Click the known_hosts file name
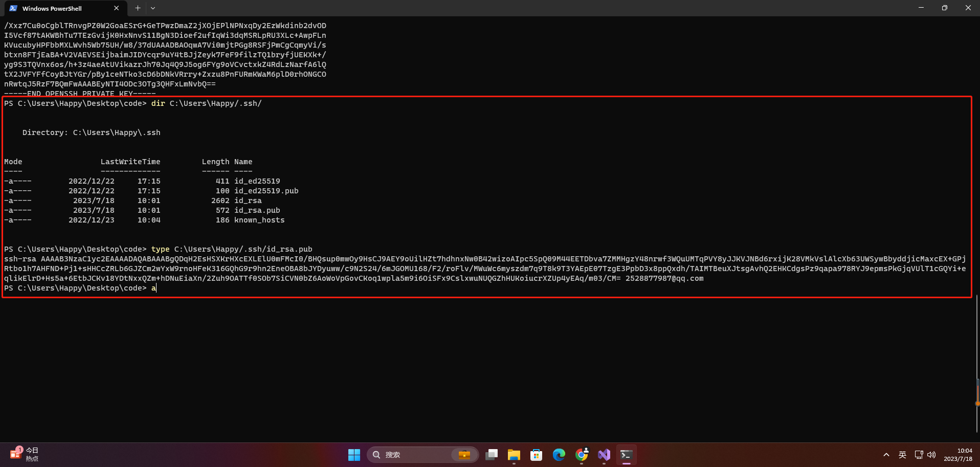The image size is (980, 467). (259, 220)
